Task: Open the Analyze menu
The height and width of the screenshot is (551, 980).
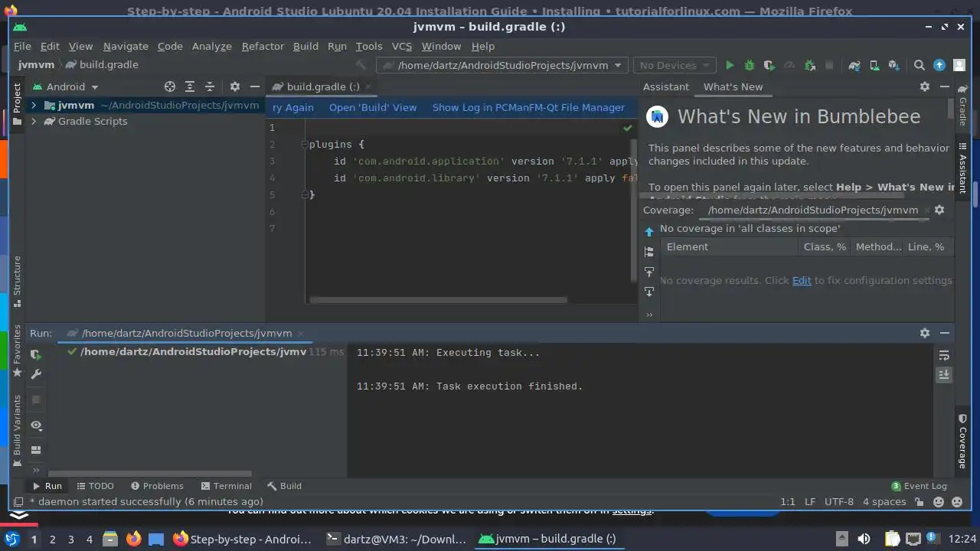Action: pos(211,46)
